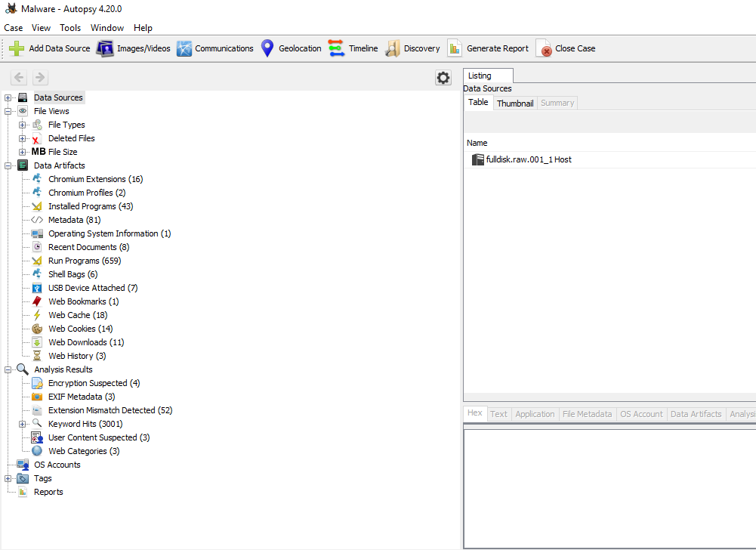Collapse the Data Artifacts node

pyautogui.click(x=8, y=165)
